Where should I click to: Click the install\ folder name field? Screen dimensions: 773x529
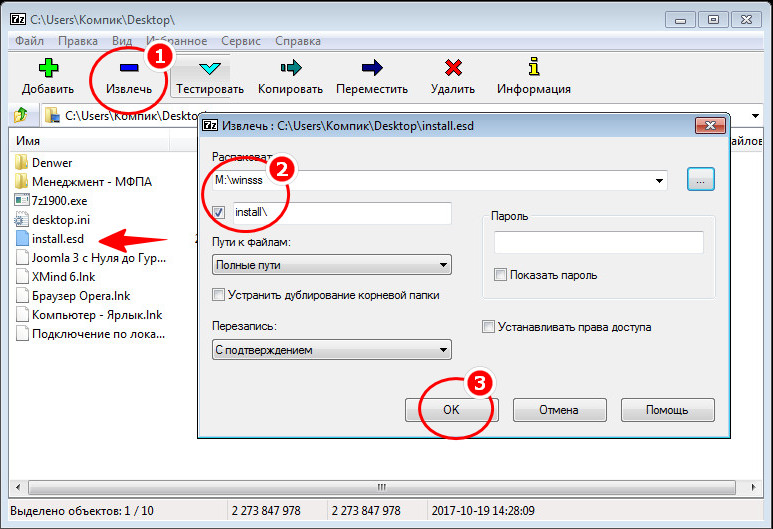pyautogui.click(x=342, y=213)
